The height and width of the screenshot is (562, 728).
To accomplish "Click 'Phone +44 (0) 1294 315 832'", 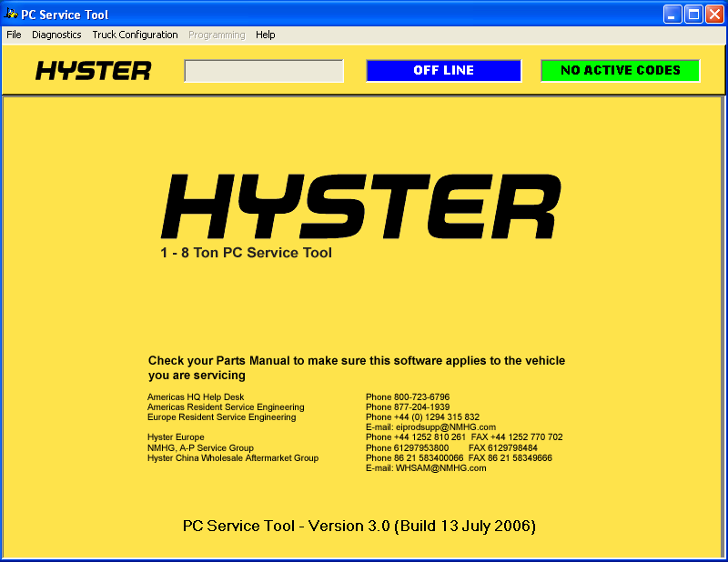I will 422,417.
